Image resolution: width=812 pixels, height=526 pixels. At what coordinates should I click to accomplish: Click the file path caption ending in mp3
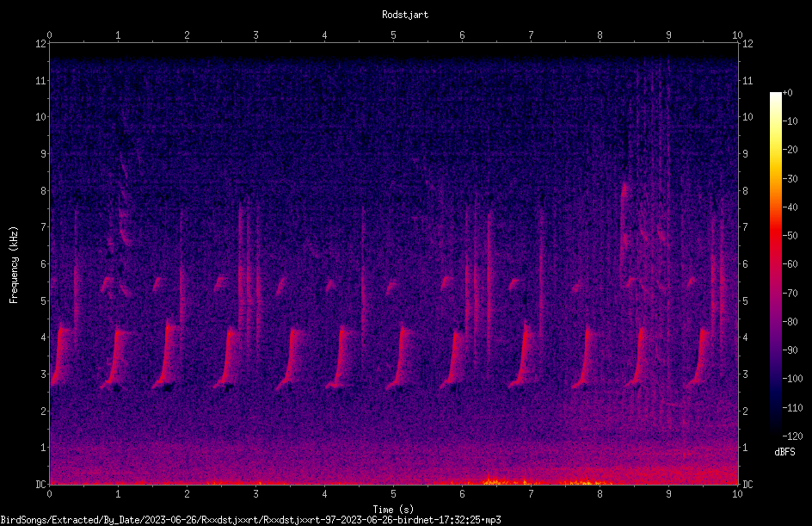point(250,520)
